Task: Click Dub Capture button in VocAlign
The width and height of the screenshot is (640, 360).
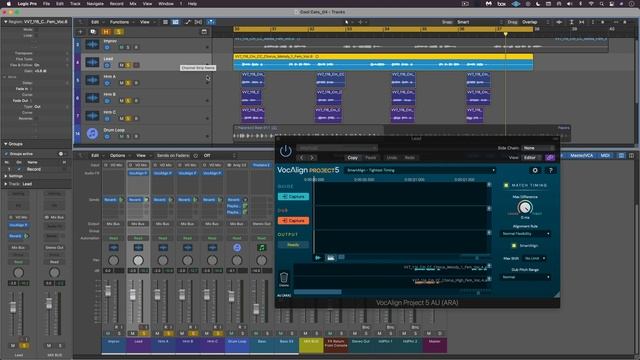Action: 293,221
